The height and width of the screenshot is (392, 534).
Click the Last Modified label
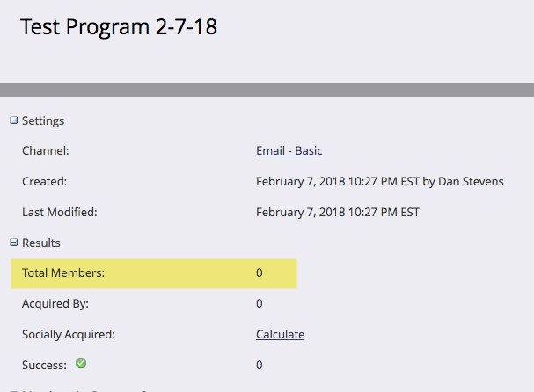pos(60,212)
